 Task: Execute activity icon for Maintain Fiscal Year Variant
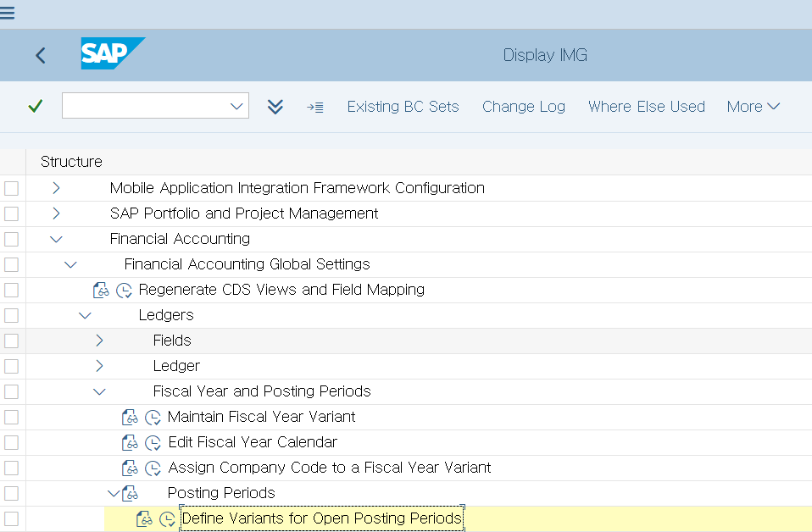pyautogui.click(x=153, y=417)
